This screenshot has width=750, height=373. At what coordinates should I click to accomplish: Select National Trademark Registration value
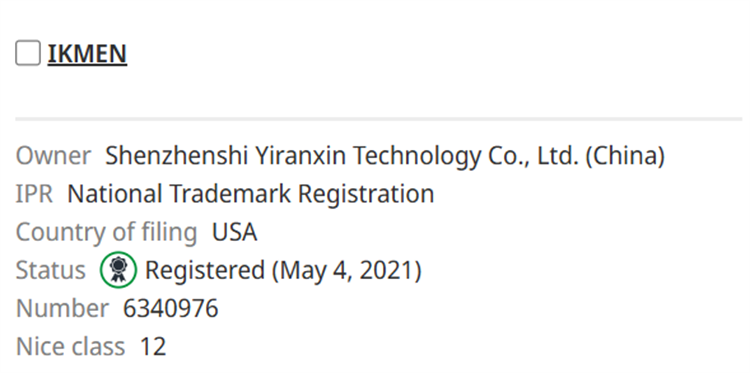251,194
